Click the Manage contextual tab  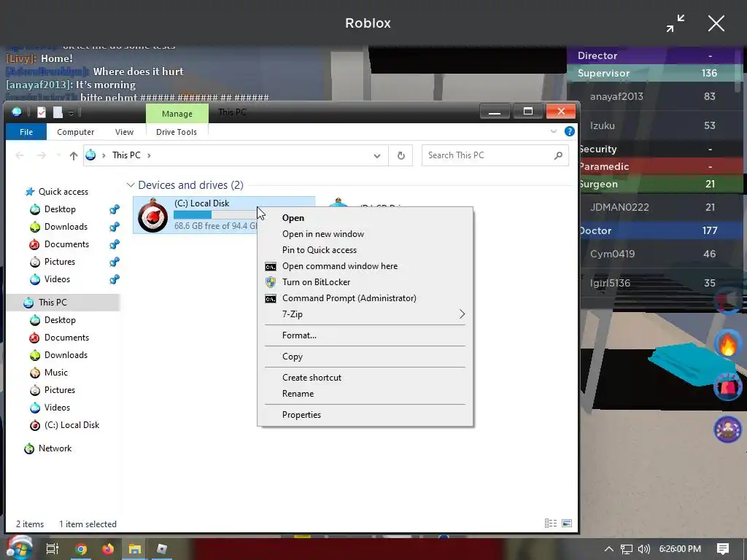click(177, 113)
